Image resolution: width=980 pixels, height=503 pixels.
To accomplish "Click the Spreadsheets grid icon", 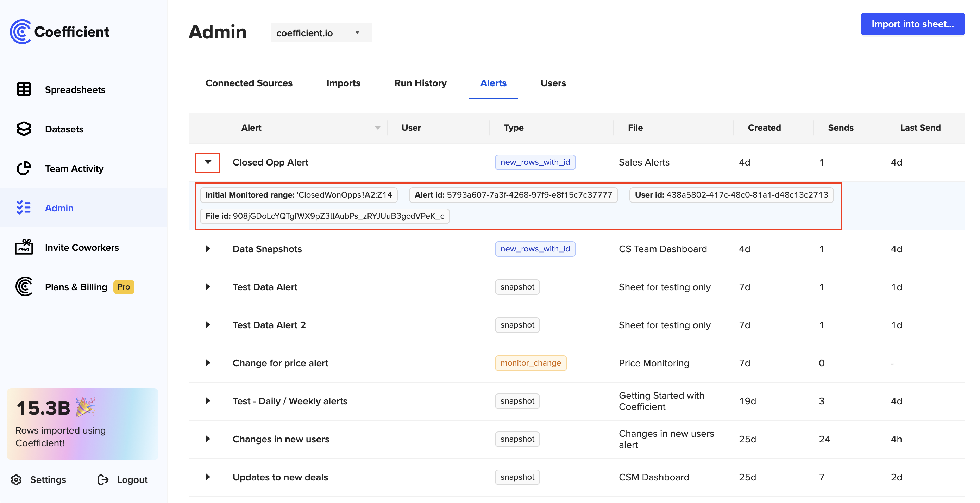I will 24,89.
